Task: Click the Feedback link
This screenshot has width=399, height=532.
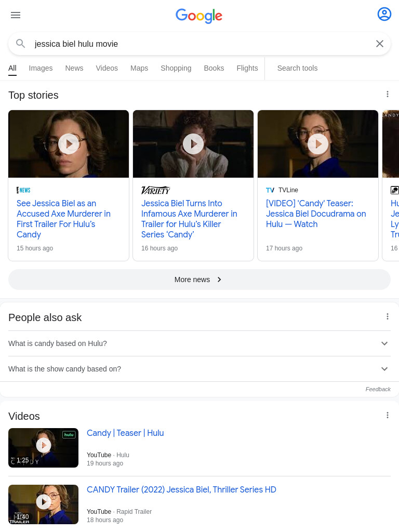Action: [378, 389]
